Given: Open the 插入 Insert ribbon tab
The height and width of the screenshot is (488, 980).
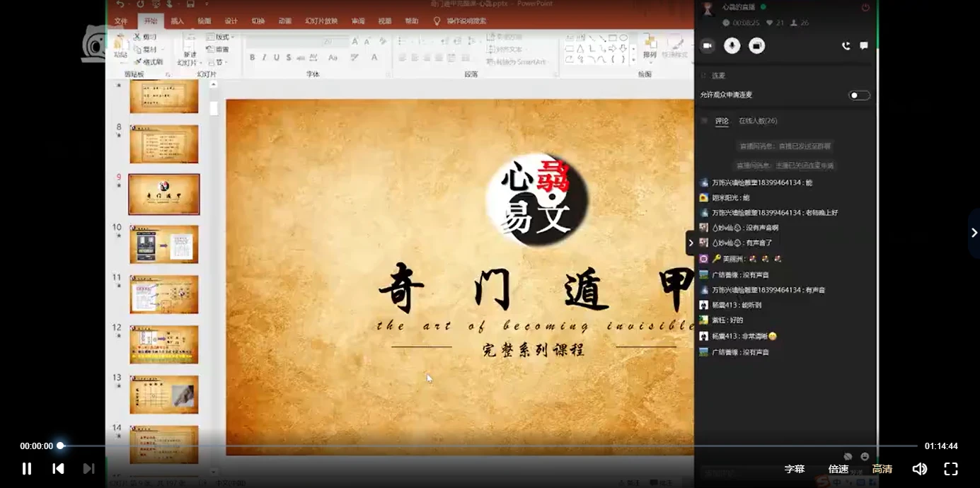Looking at the screenshot, I should coord(178,21).
